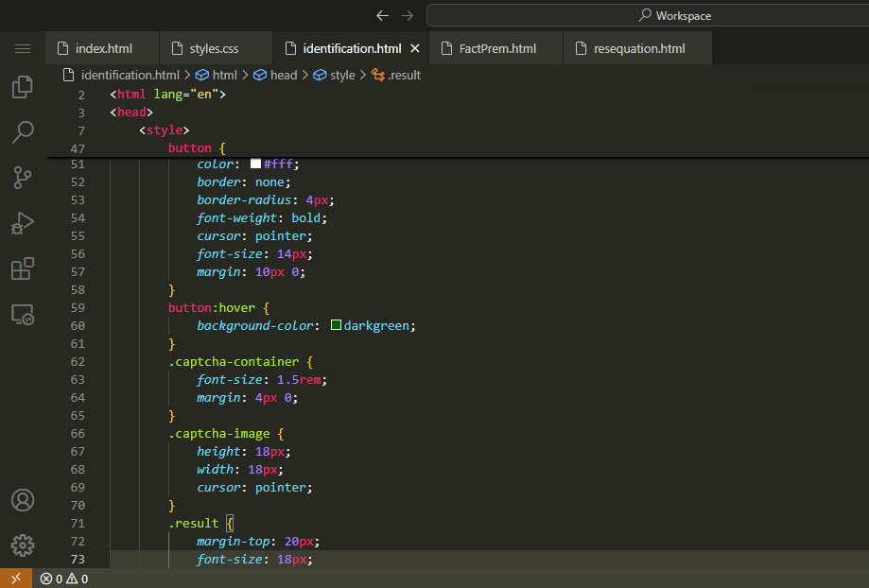Open the Accounts menu icon
869x588 pixels.
coord(23,500)
